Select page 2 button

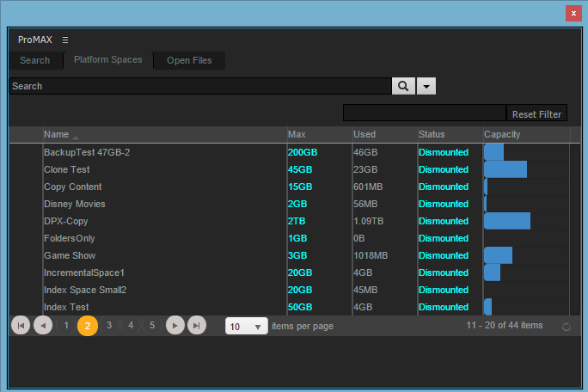point(88,326)
